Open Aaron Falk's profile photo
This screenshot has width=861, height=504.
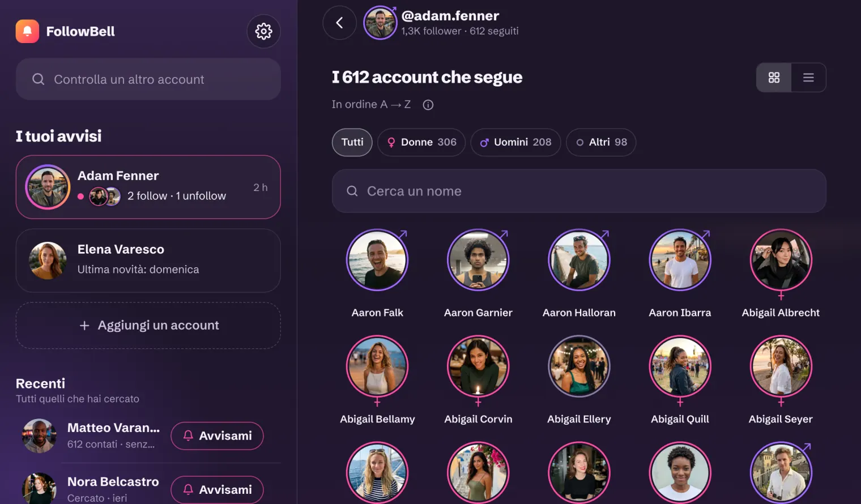click(x=377, y=260)
